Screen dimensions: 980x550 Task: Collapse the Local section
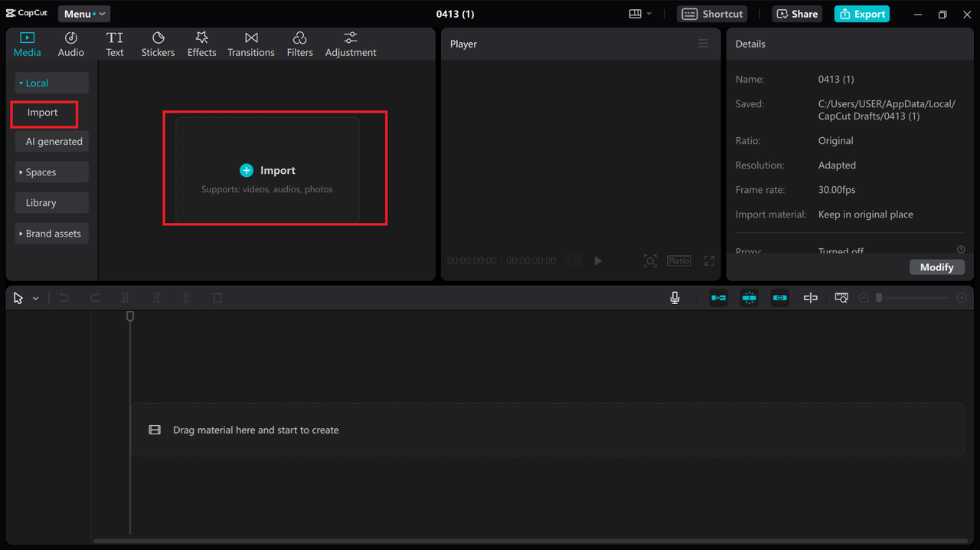pos(51,83)
